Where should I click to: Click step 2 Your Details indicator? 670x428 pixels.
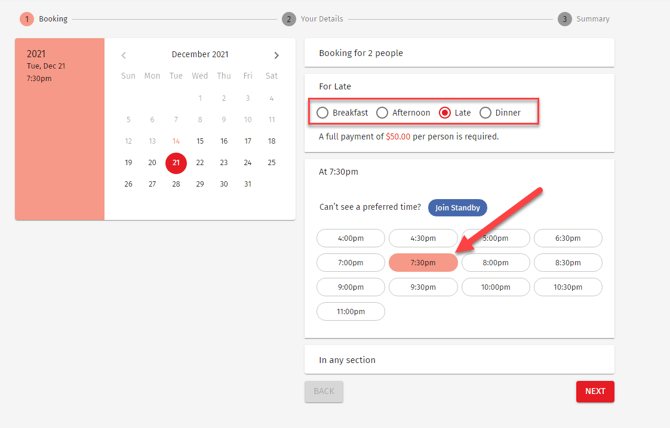(289, 19)
